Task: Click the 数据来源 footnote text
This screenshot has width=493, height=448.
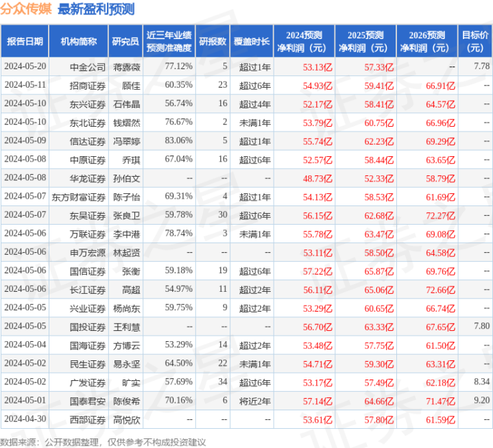Action: point(103,443)
